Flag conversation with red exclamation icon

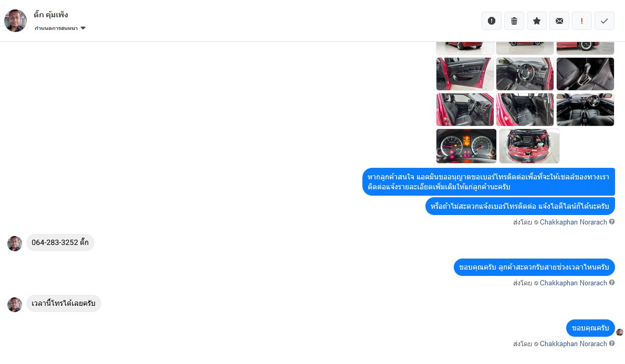(x=582, y=20)
